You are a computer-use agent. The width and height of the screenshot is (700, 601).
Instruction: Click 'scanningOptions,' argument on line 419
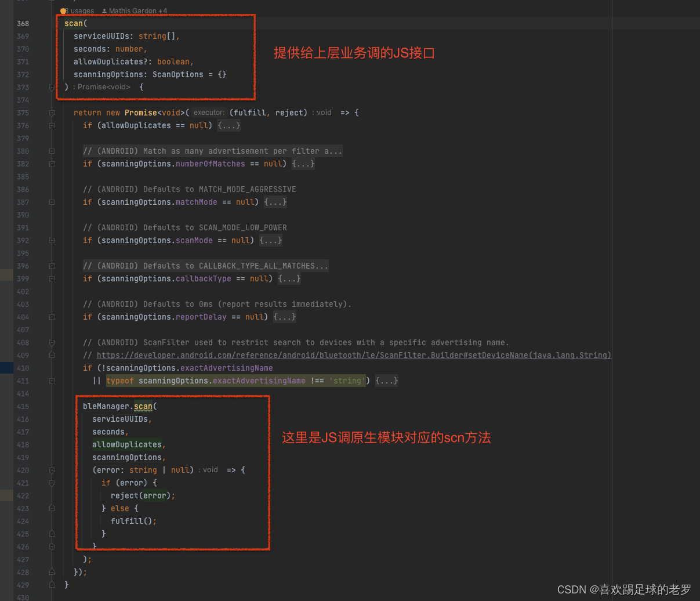pos(129,458)
